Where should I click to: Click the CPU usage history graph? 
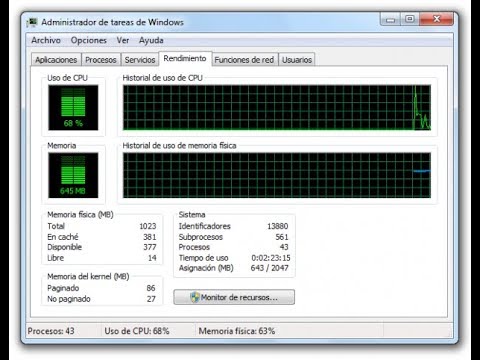[x=277, y=107]
